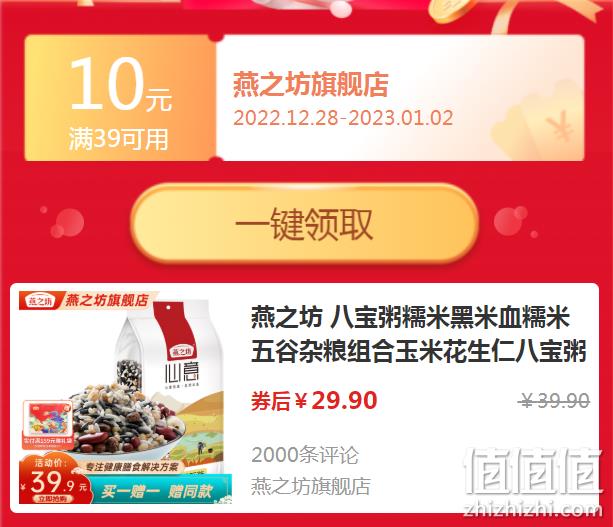Click the 燕之坊 logo badge on product image
Image resolution: width=613 pixels, height=527 pixels.
point(39,301)
